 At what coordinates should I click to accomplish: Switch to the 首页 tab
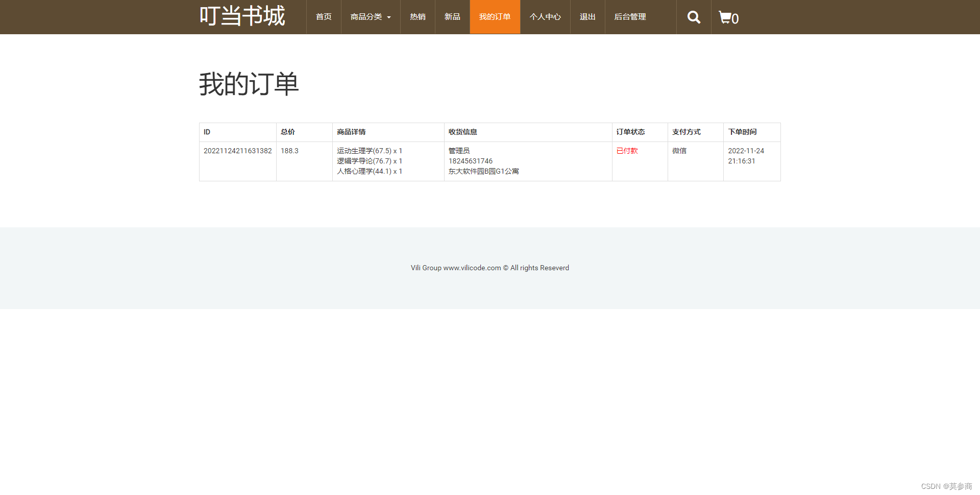tap(323, 17)
